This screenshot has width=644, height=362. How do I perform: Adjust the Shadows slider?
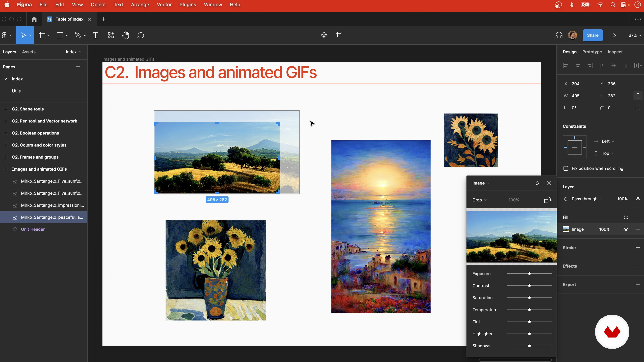[529, 346]
